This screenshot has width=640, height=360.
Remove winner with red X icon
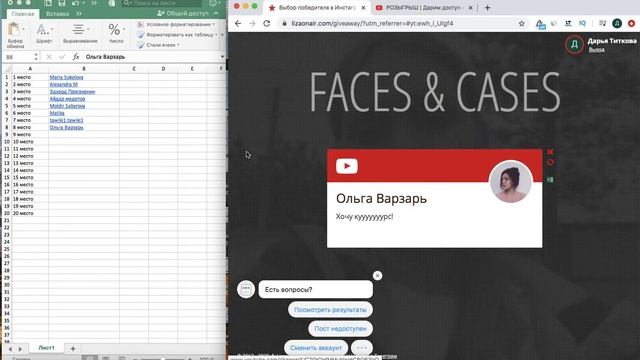[x=550, y=152]
